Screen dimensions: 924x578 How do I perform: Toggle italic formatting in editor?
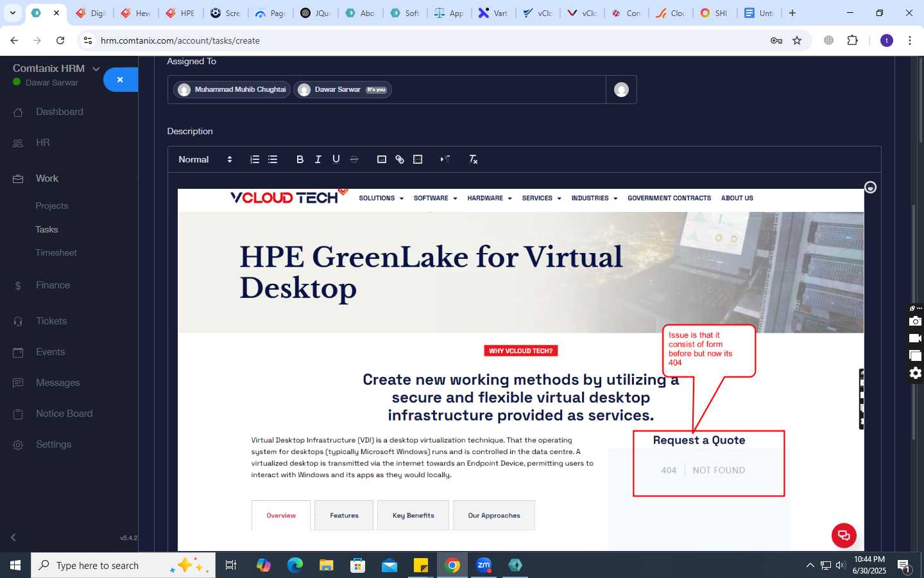pyautogui.click(x=318, y=159)
